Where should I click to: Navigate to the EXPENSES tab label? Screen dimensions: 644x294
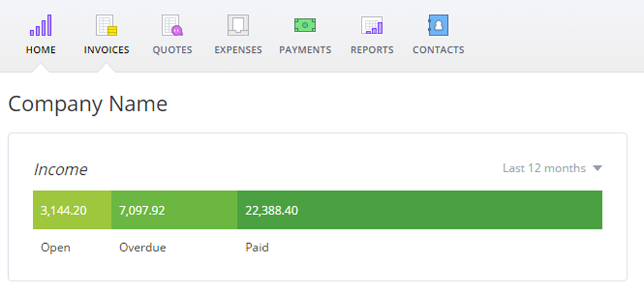point(238,50)
